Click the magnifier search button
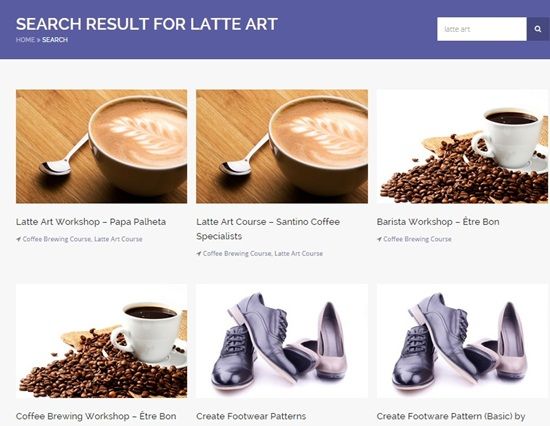 [x=538, y=29]
